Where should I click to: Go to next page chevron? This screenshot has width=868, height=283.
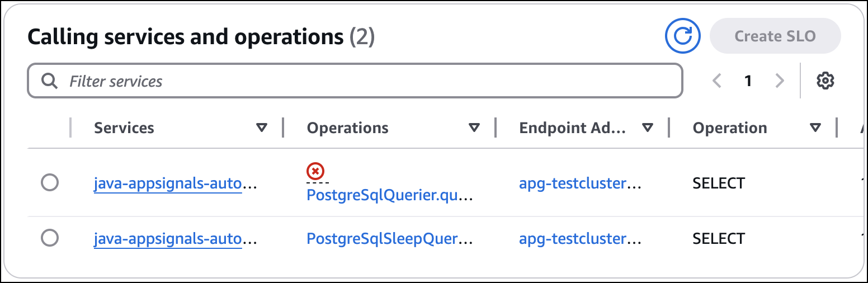coord(780,81)
